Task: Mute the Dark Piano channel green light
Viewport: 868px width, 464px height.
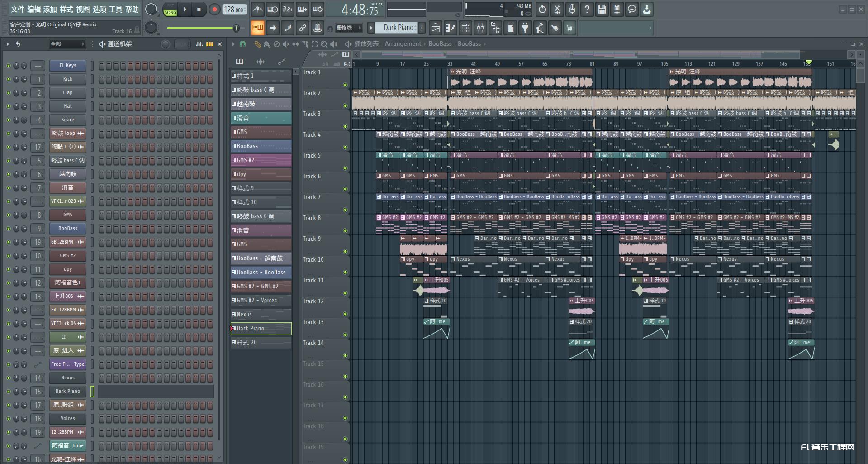Action: (8, 392)
